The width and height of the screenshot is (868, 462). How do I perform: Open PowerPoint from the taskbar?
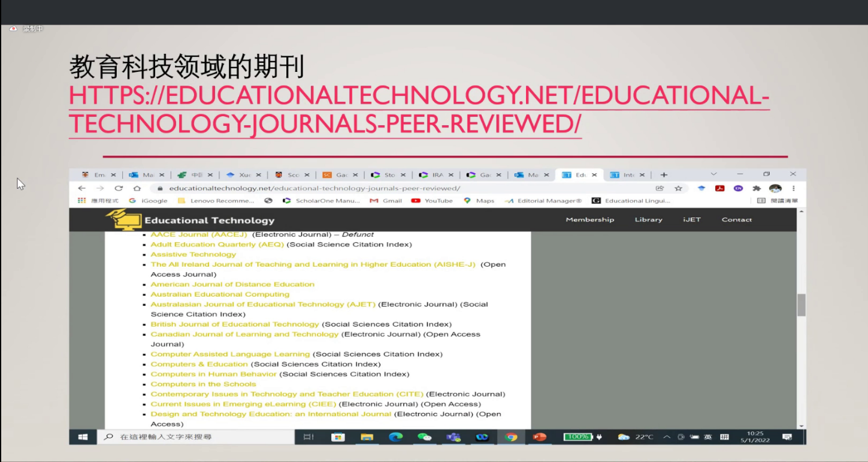(x=540, y=437)
